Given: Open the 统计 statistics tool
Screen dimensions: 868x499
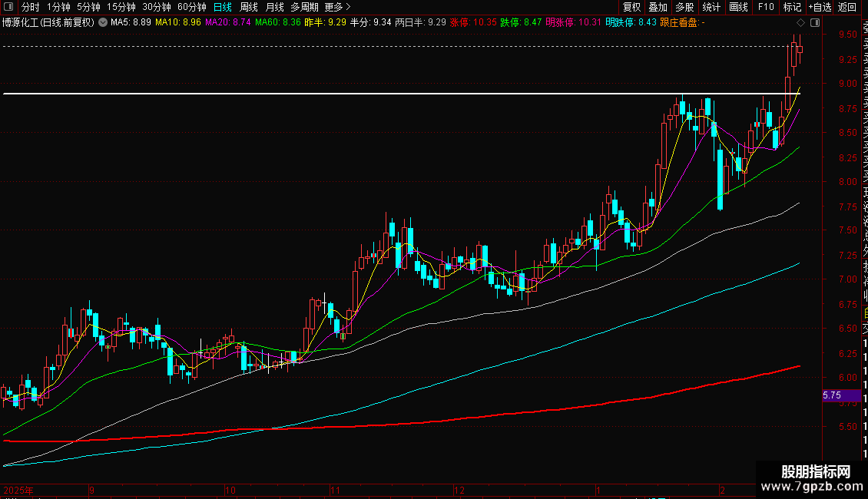Looking at the screenshot, I should click(x=711, y=7).
